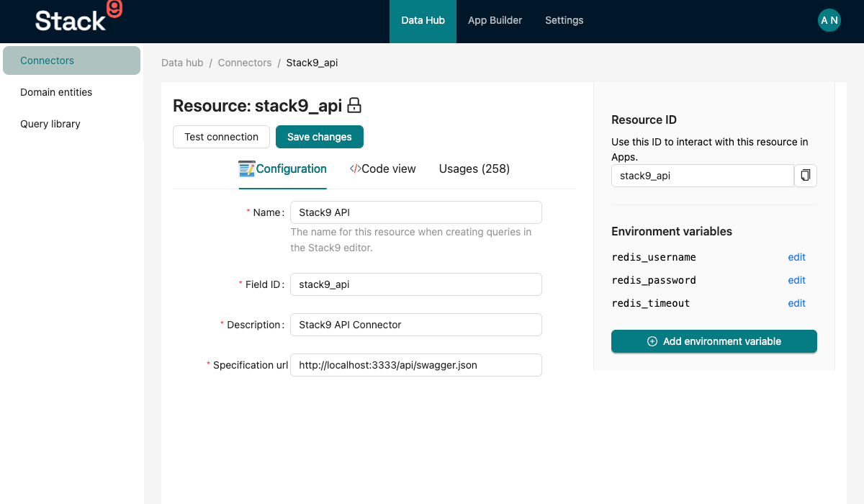This screenshot has width=864, height=504.
Task: Click the Code view tab's brackets icon
Action: click(355, 169)
